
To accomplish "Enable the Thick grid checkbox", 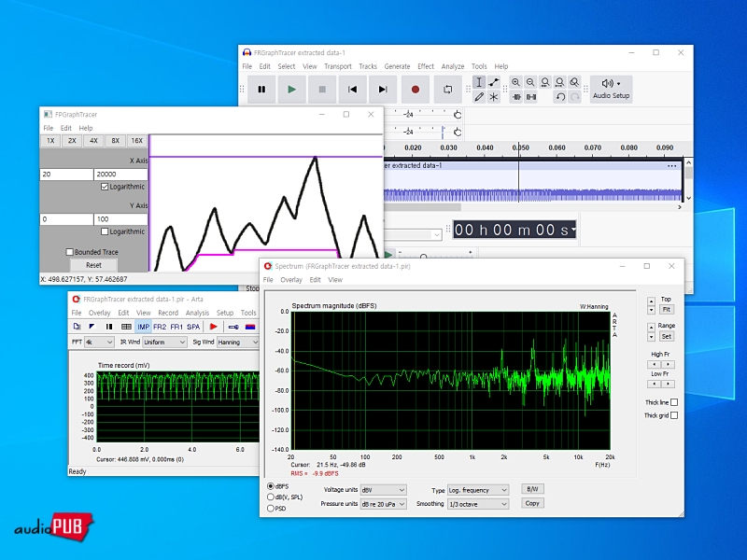I will pos(674,415).
